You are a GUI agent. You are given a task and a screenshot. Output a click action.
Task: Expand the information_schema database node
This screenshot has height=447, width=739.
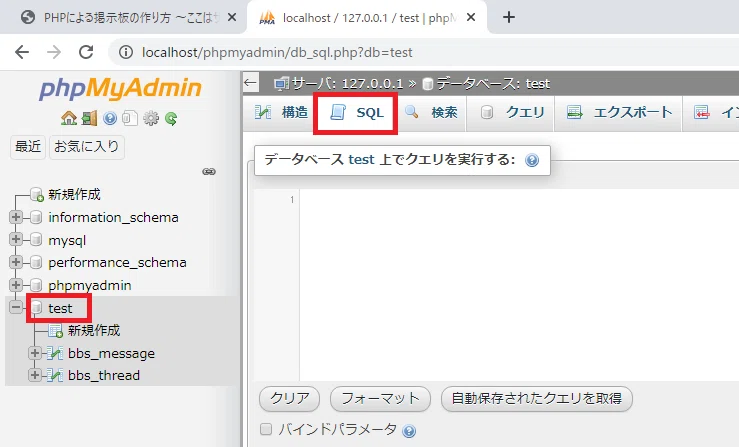[16, 217]
